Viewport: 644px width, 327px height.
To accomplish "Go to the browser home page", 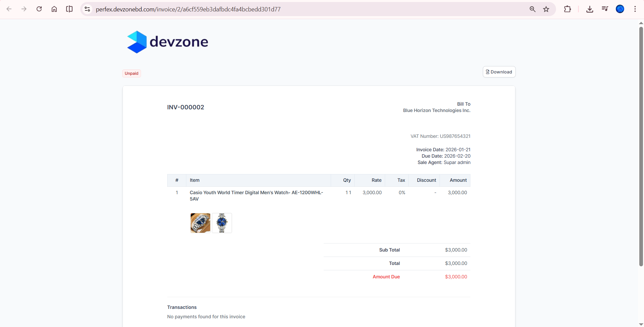I will click(54, 9).
